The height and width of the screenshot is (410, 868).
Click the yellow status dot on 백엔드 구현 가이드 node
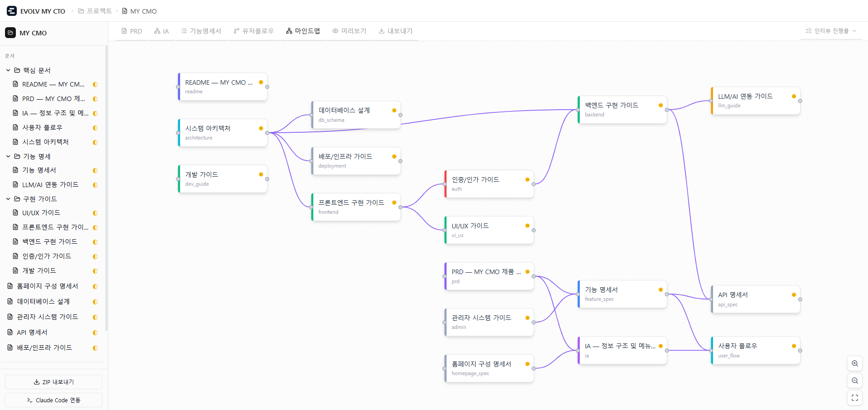click(x=660, y=105)
